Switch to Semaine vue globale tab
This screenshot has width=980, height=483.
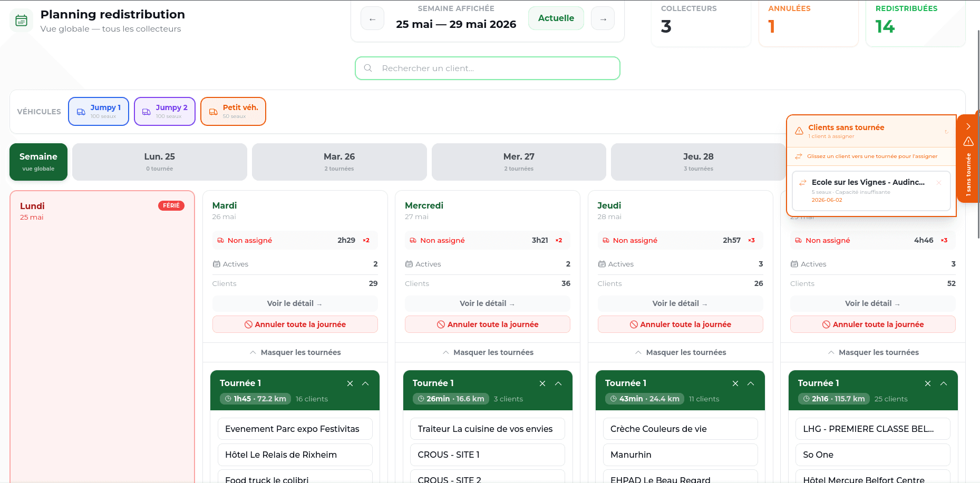pos(38,162)
